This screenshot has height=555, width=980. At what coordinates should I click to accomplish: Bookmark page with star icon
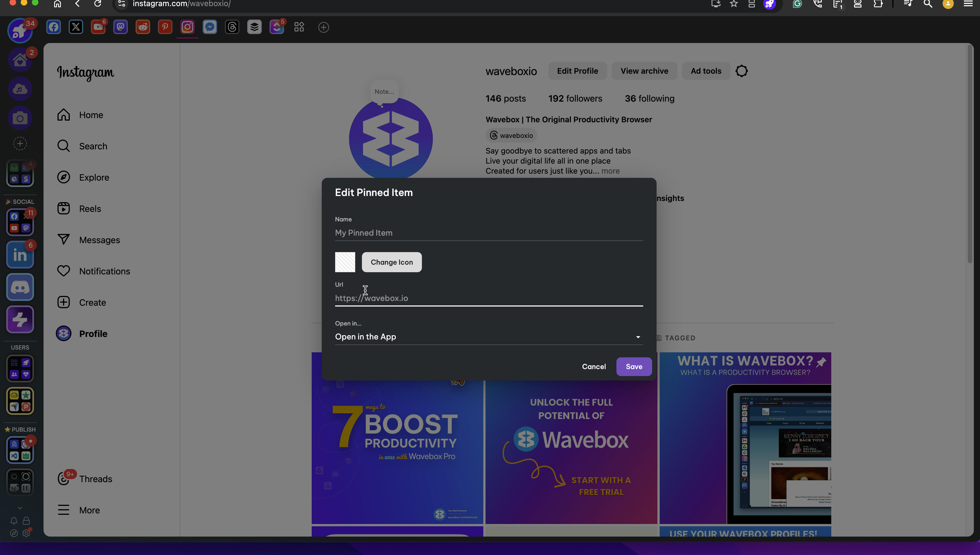coord(734,4)
